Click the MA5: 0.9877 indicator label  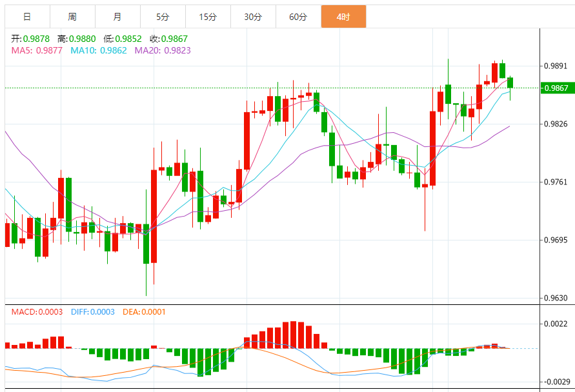(37, 50)
